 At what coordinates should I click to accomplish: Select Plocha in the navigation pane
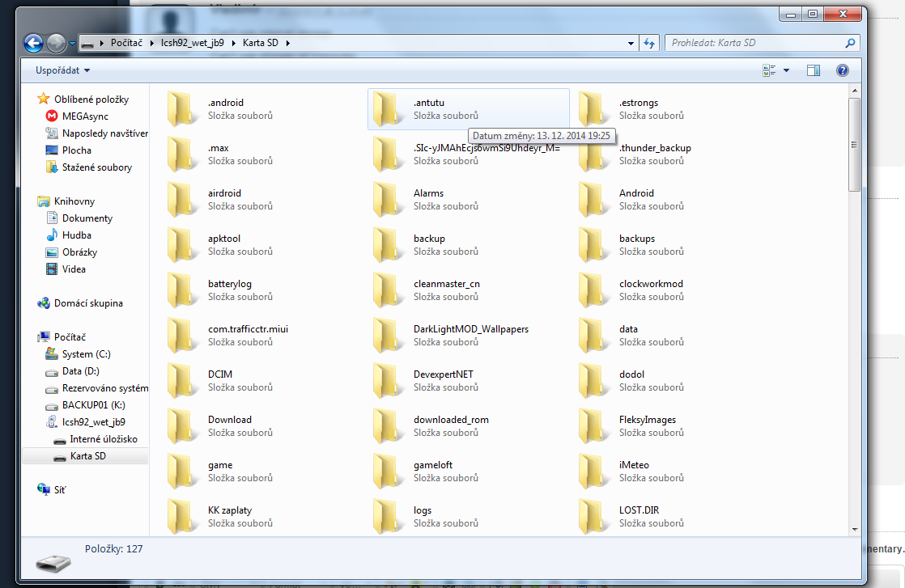coord(76,150)
